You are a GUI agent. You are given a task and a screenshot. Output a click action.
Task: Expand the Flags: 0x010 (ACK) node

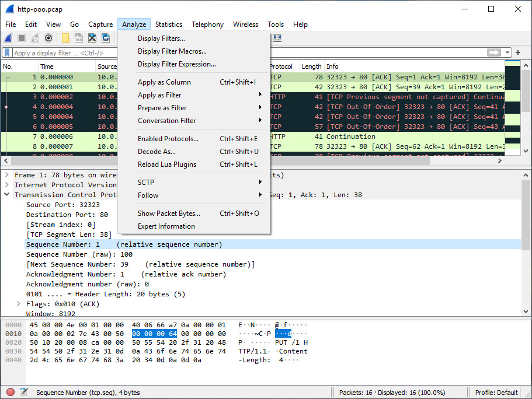coord(19,303)
